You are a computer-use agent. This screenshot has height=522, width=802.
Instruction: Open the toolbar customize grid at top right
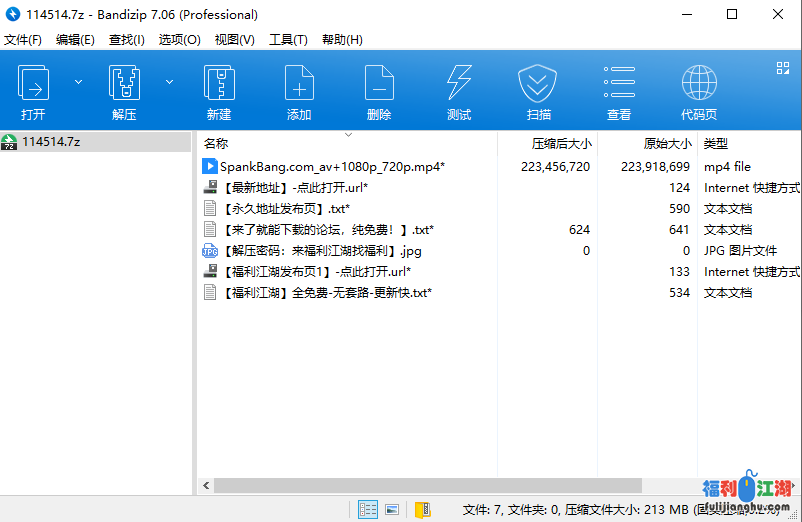click(783, 68)
